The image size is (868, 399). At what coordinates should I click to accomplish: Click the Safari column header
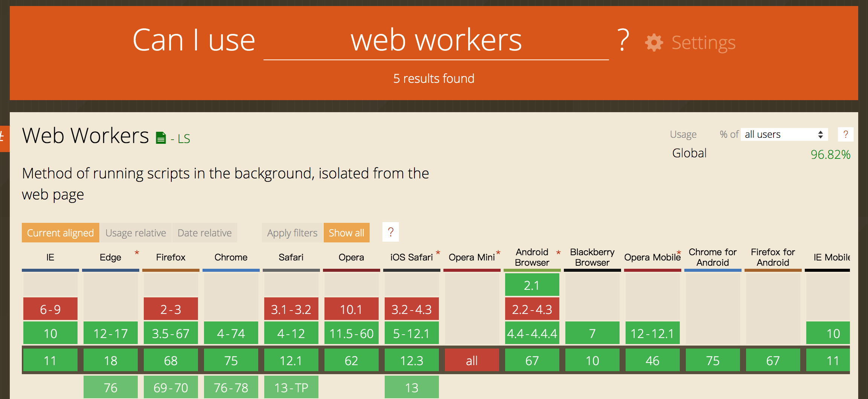pos(291,257)
